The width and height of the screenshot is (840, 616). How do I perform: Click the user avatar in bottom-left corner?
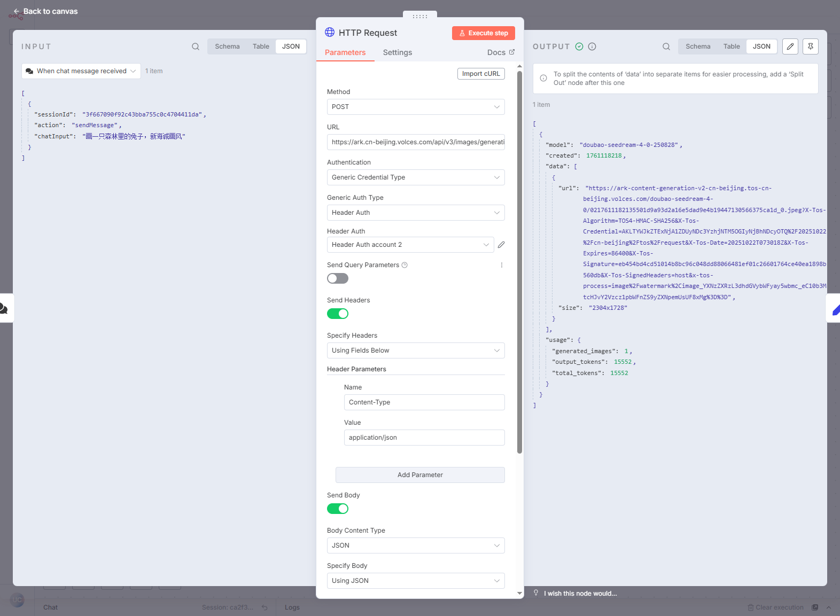tap(17, 600)
